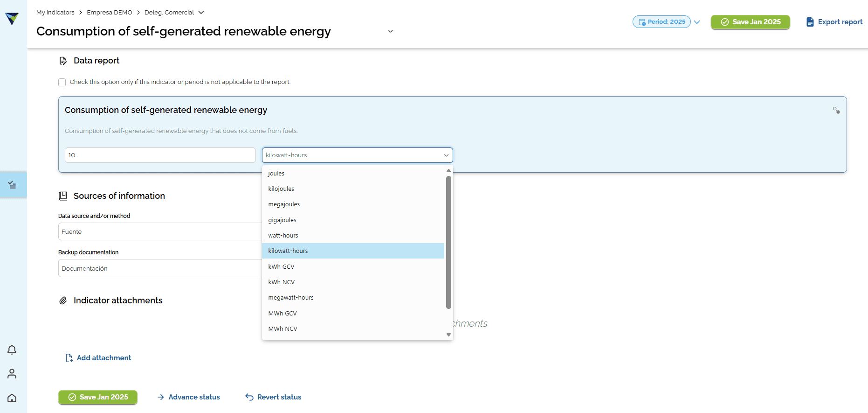Select kilowatt-hours unit option
The width and height of the screenshot is (868, 413).
(353, 251)
